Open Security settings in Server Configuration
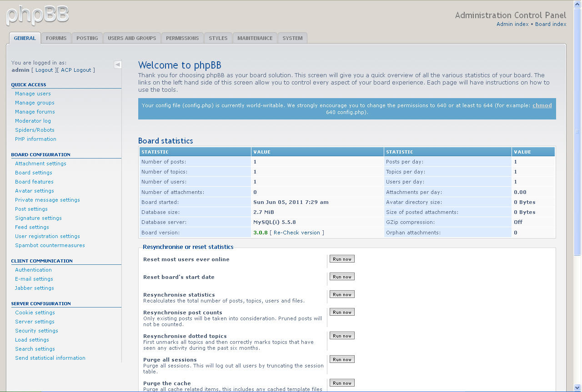582x392 pixels. coord(36,331)
